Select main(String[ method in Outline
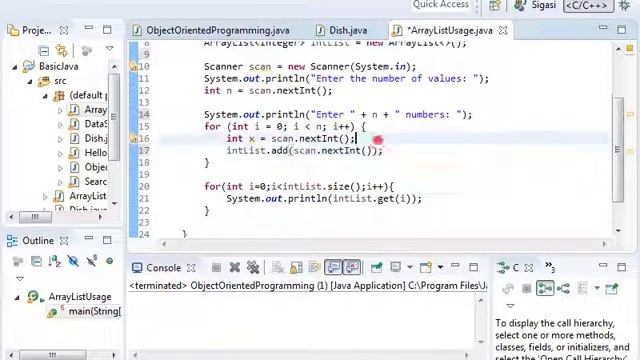640x360 pixels. pos(84,312)
